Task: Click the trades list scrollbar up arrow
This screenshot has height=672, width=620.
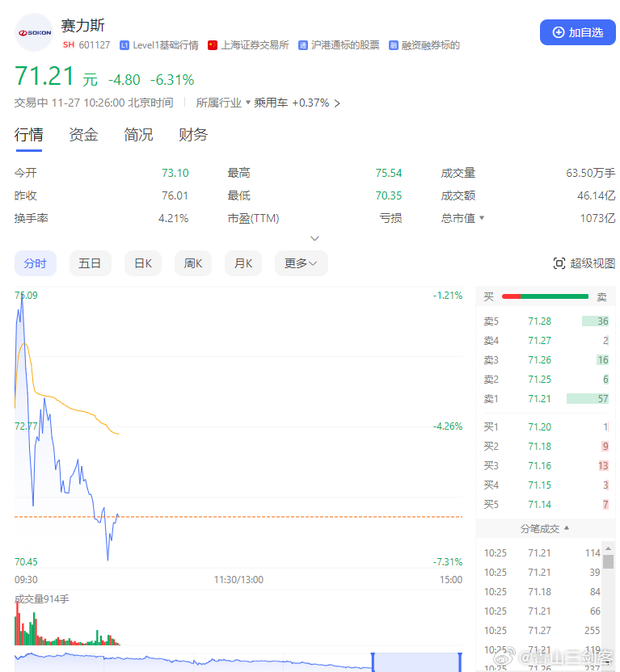Action: pyautogui.click(x=608, y=548)
